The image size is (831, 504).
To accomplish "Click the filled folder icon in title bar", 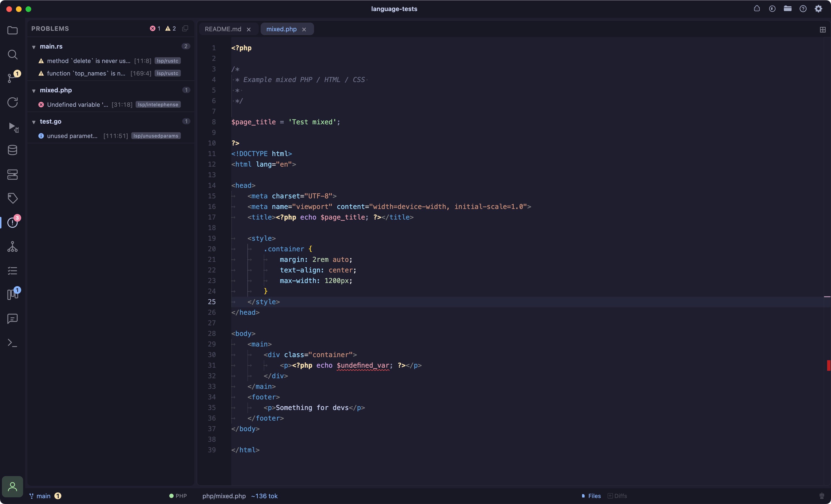I will [x=787, y=8].
